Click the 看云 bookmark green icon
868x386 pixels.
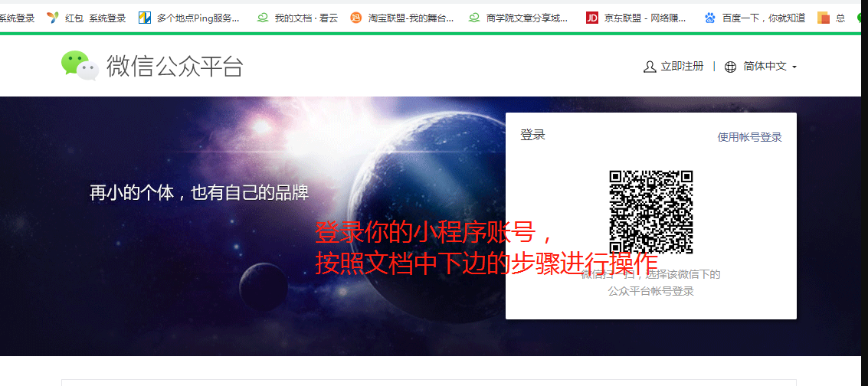click(263, 18)
